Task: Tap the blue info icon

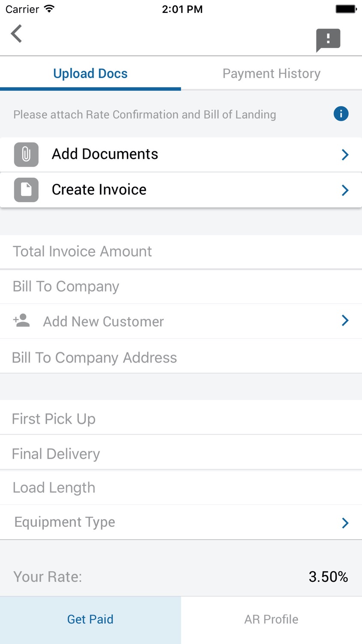Action: point(341,114)
